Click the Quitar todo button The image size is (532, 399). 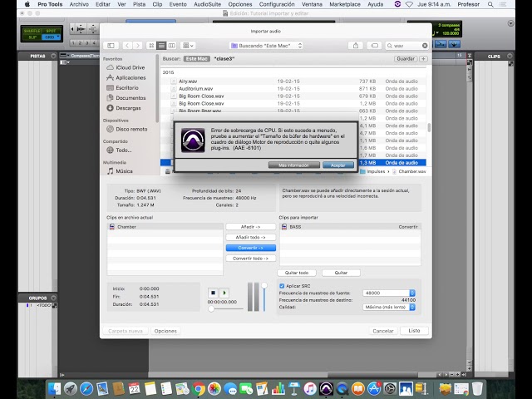297,273
